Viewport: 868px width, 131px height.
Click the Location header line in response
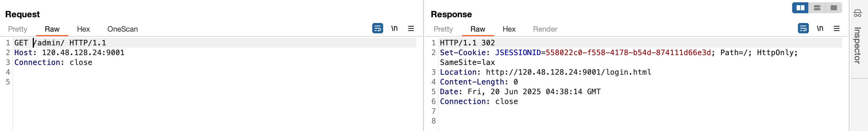(545, 72)
